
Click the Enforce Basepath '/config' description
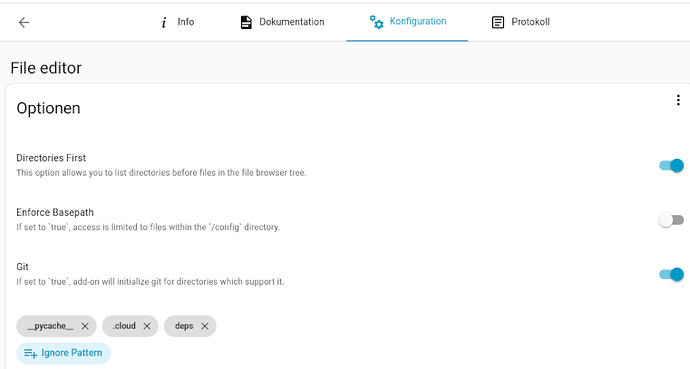pos(148,227)
